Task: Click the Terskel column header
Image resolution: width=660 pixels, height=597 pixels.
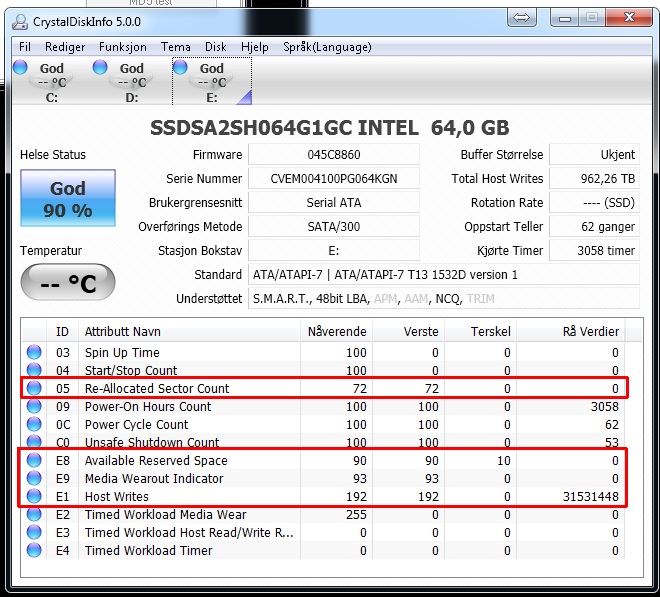Action: coord(480,331)
